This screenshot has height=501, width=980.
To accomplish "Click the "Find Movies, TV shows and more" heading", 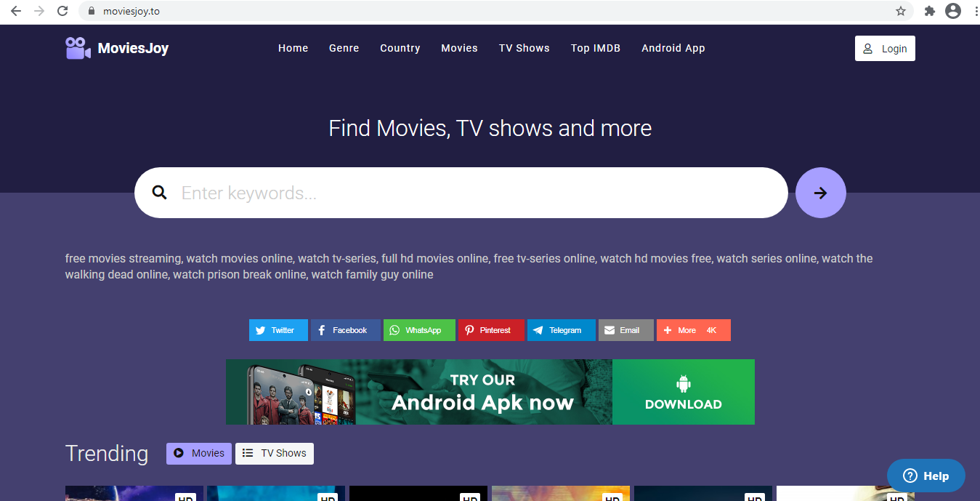I will tap(490, 129).
